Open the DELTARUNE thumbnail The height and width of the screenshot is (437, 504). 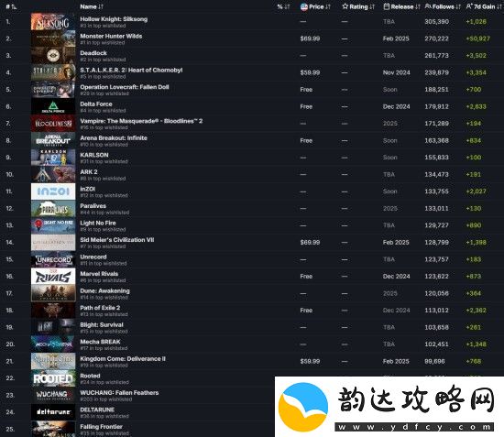pyautogui.click(x=53, y=412)
